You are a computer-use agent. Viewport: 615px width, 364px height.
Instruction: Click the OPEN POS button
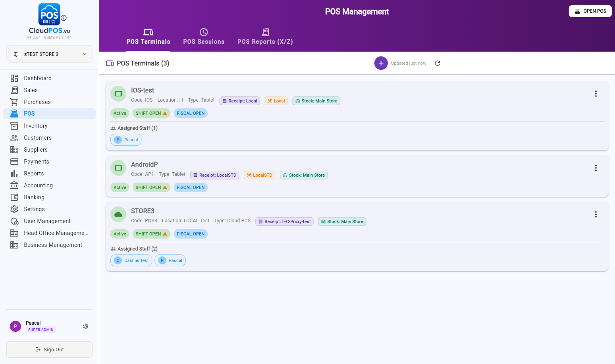pyautogui.click(x=590, y=11)
